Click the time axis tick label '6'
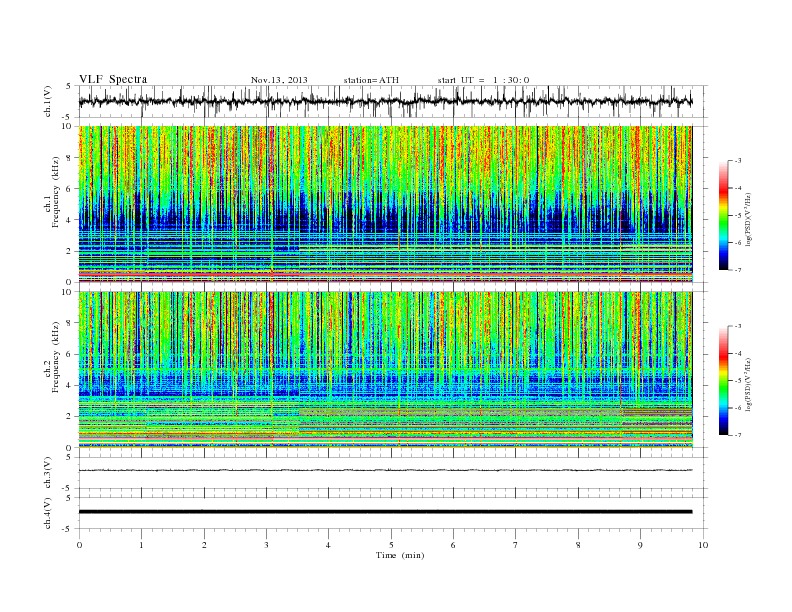Image resolution: width=792 pixels, height=612 pixels. click(x=453, y=545)
